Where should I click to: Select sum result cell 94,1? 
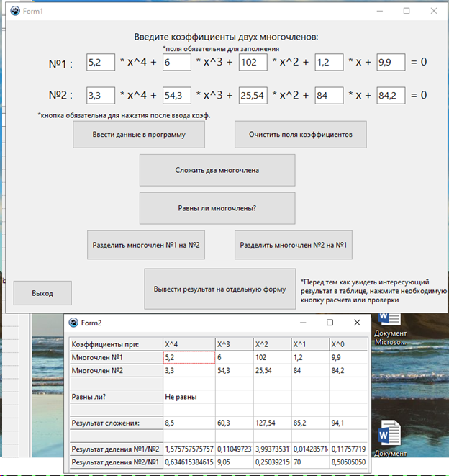[x=348, y=423]
